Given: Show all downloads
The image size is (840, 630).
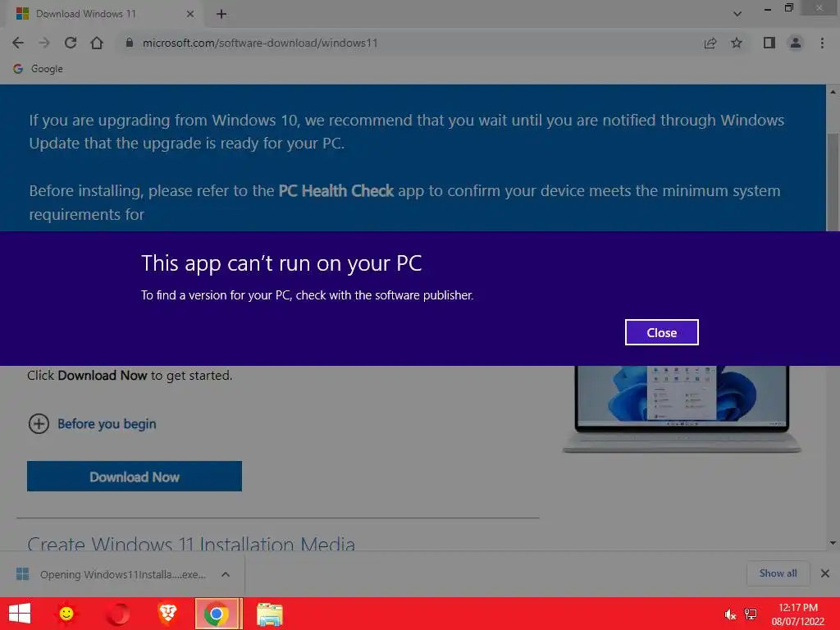Looking at the screenshot, I should point(778,573).
